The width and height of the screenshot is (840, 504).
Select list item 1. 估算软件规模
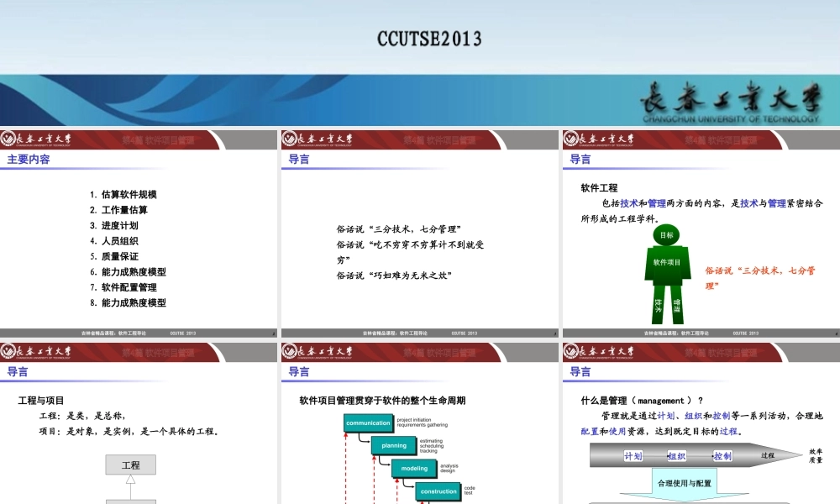click(x=123, y=194)
